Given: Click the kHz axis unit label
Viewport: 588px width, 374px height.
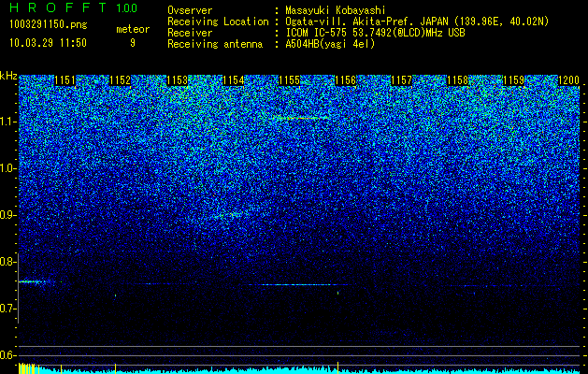Looking at the screenshot, I should point(8,76).
